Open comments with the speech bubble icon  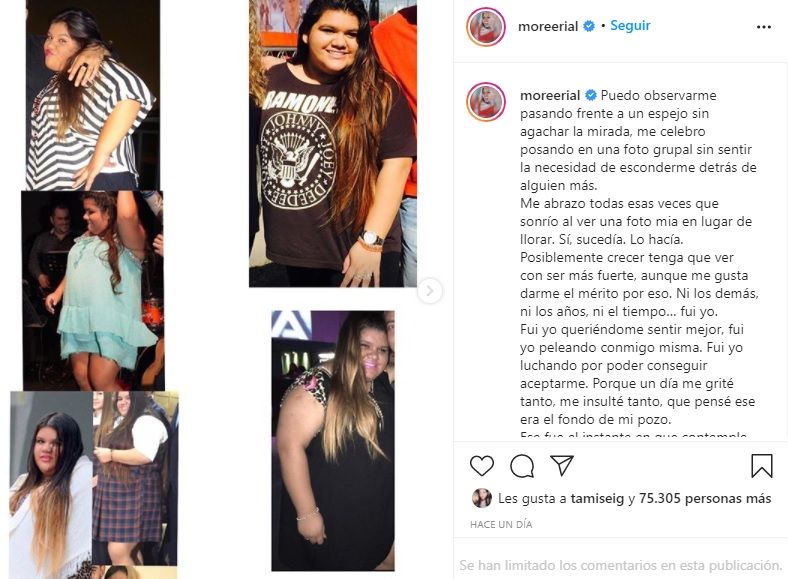522,466
